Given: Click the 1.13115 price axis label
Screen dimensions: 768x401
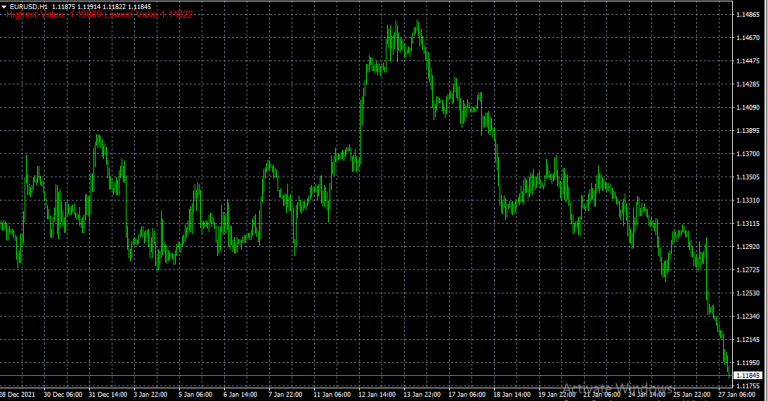Looking at the screenshot, I should click(x=748, y=224).
